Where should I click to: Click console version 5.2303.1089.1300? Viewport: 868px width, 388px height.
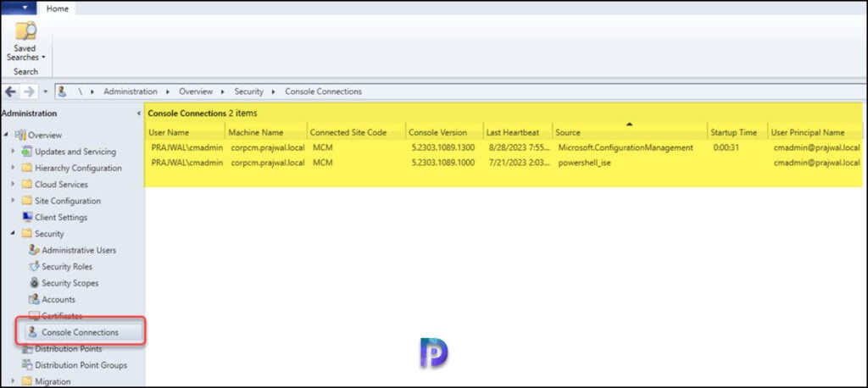(x=443, y=147)
